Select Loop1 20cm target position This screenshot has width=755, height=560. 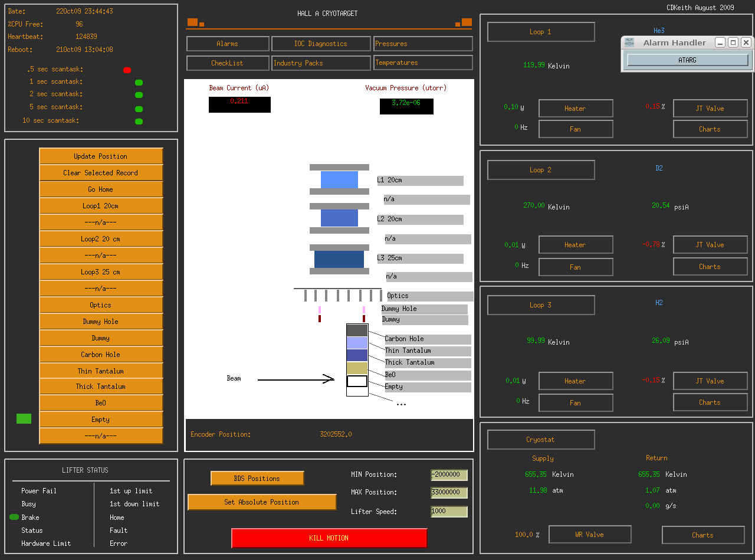[101, 206]
